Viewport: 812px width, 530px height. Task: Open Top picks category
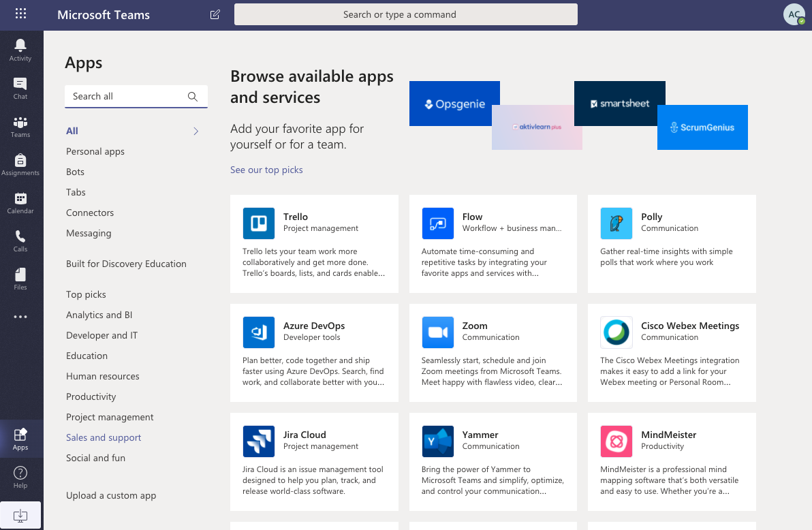tap(86, 294)
